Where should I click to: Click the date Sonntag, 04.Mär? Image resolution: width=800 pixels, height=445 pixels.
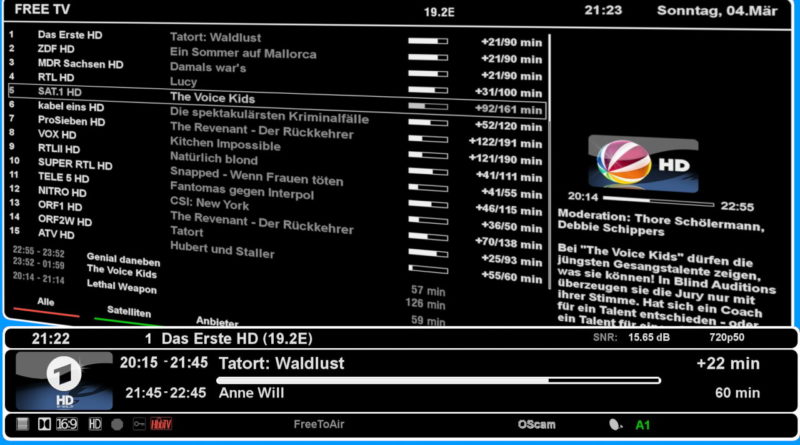[717, 11]
